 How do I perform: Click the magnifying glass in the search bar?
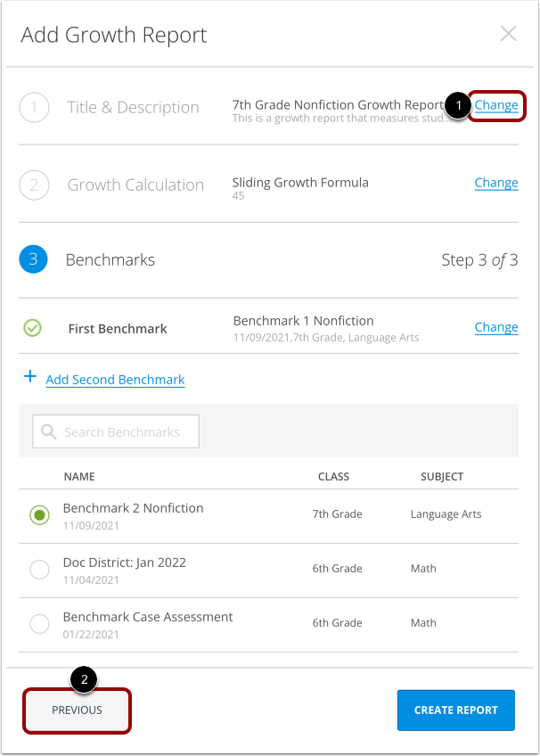[x=48, y=431]
